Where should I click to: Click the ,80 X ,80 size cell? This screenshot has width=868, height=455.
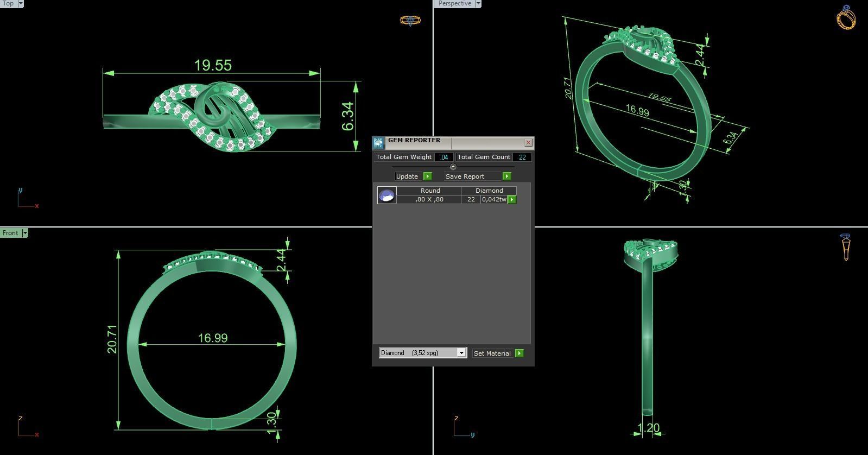pos(429,200)
